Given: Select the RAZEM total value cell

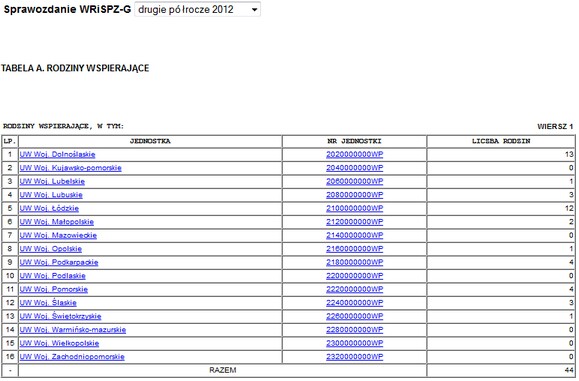Looking at the screenshot, I should tap(501, 370).
